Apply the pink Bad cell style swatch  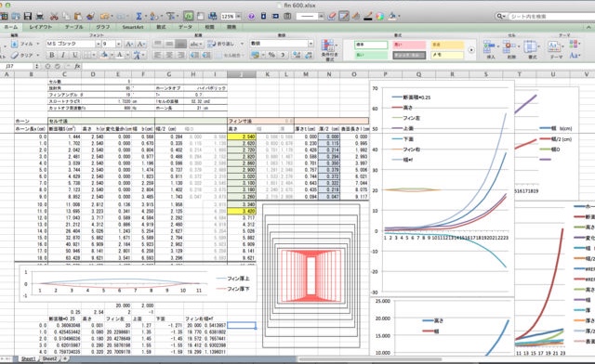[x=409, y=45]
